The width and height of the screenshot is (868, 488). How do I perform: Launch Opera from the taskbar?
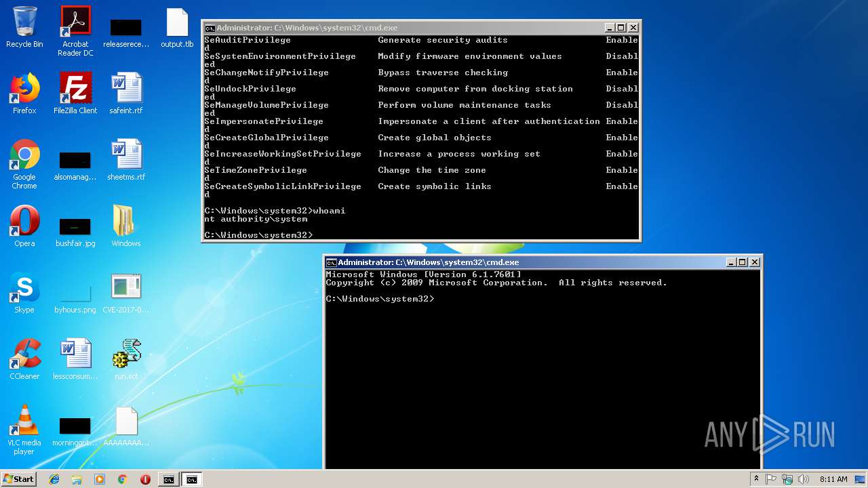click(x=145, y=479)
